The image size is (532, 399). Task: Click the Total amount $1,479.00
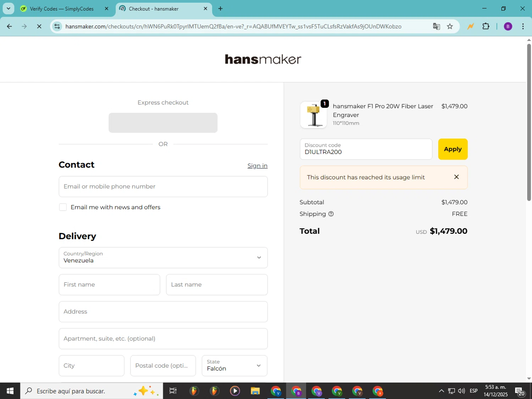click(x=448, y=231)
